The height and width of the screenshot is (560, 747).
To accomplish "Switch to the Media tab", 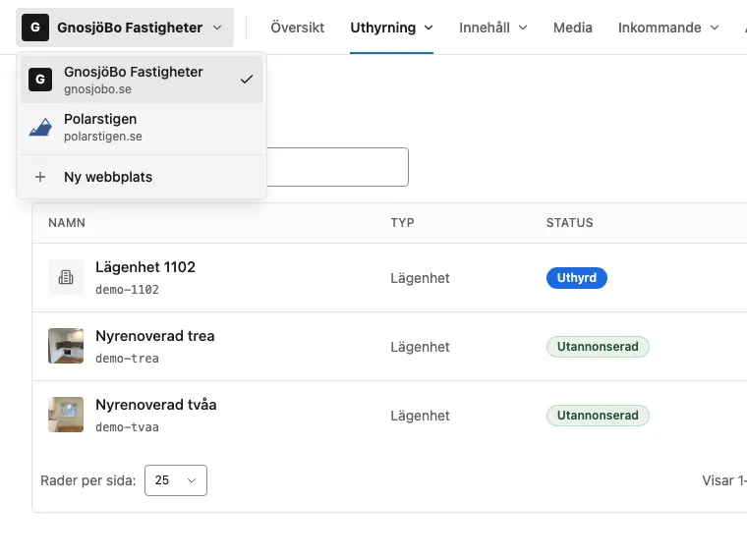I will click(x=573, y=28).
